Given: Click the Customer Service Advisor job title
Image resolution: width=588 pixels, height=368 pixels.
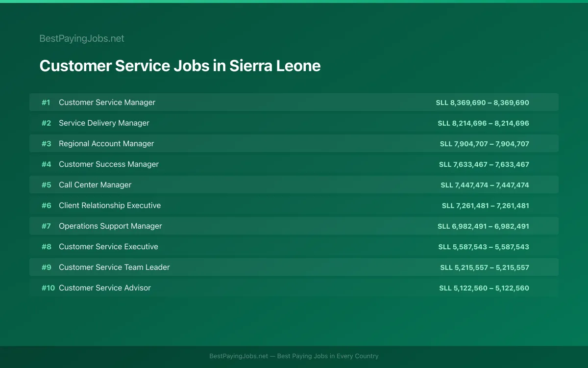Looking at the screenshot, I should pyautogui.click(x=105, y=288).
